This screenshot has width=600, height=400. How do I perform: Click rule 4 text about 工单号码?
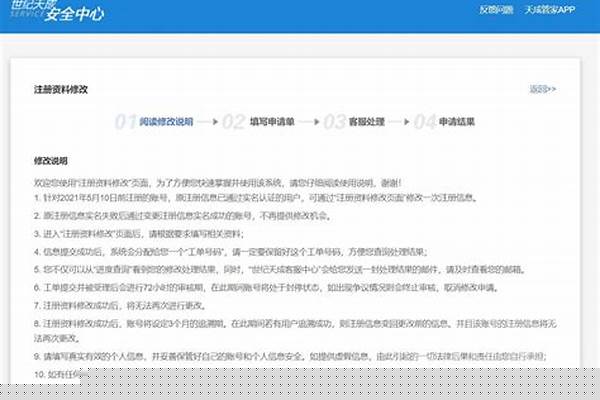(230, 252)
